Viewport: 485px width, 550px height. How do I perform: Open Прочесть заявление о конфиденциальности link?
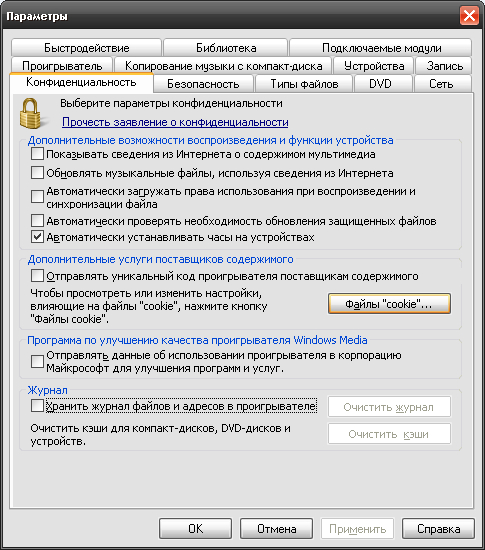pyautogui.click(x=175, y=122)
